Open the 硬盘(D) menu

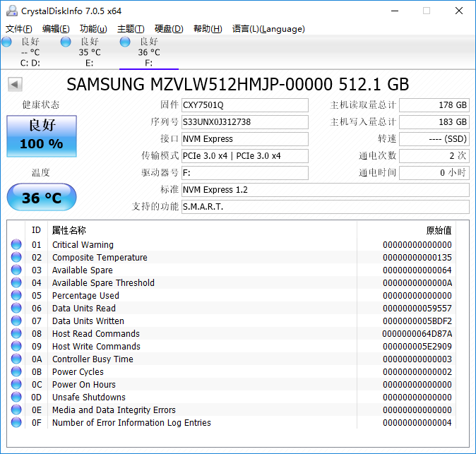click(169, 29)
